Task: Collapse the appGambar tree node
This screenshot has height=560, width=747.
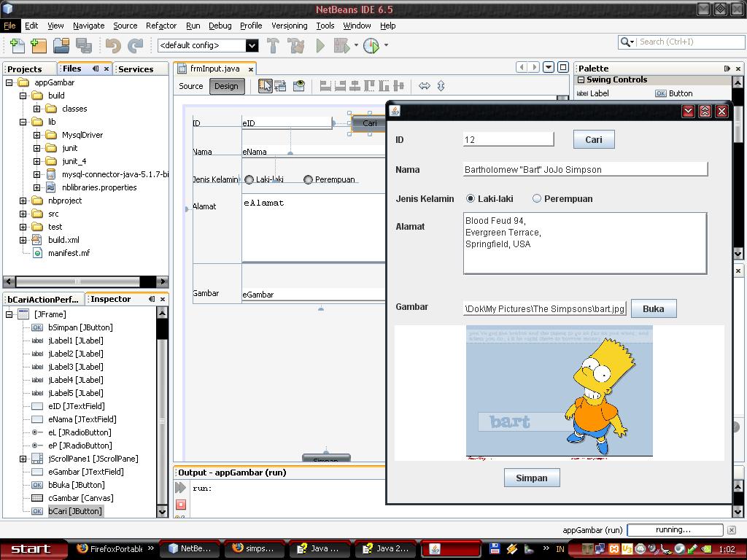Action: click(9, 82)
